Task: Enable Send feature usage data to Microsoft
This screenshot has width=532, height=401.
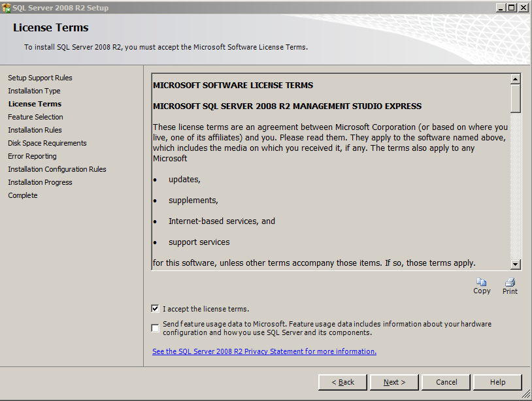Action: 155,328
